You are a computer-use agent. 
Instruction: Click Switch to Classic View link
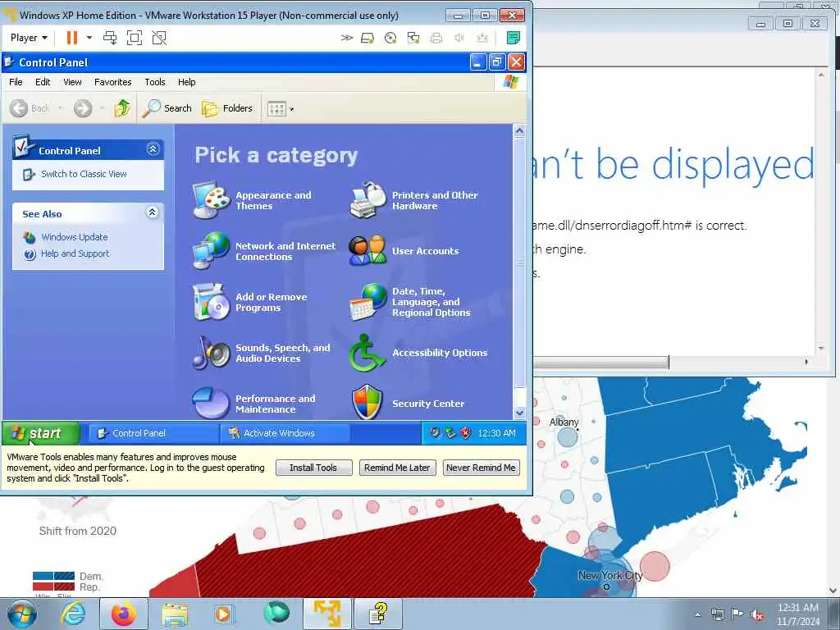[84, 174]
